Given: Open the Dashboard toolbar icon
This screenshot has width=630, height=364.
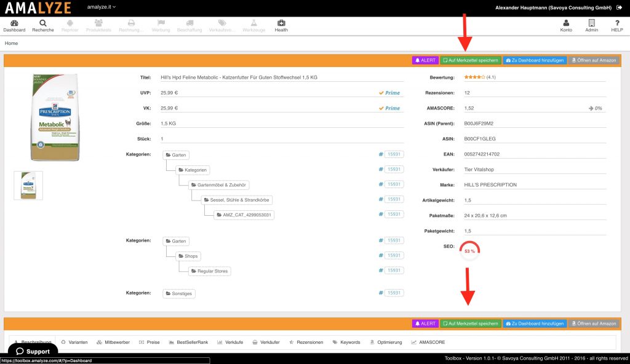Looking at the screenshot, I should [x=14, y=26].
